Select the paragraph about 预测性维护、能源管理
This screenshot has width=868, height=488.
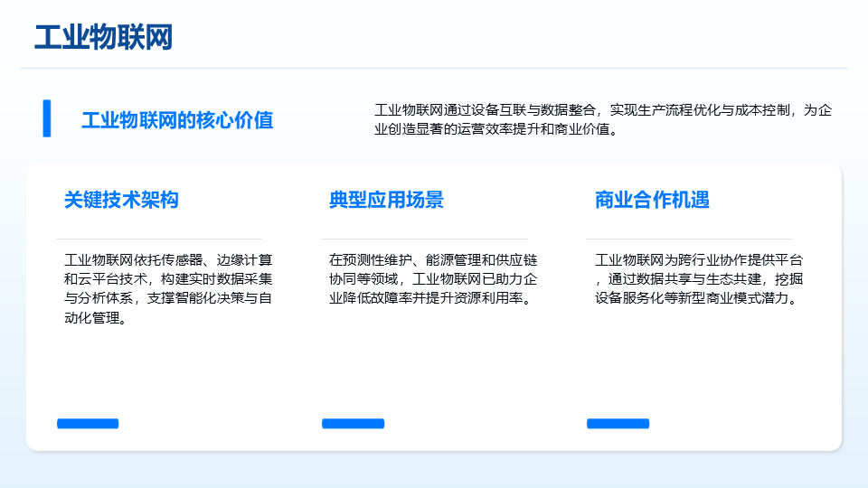pyautogui.click(x=433, y=278)
